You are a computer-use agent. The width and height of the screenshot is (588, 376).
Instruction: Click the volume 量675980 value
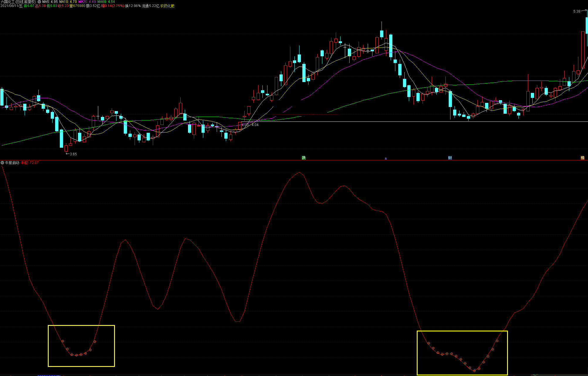pos(77,6)
